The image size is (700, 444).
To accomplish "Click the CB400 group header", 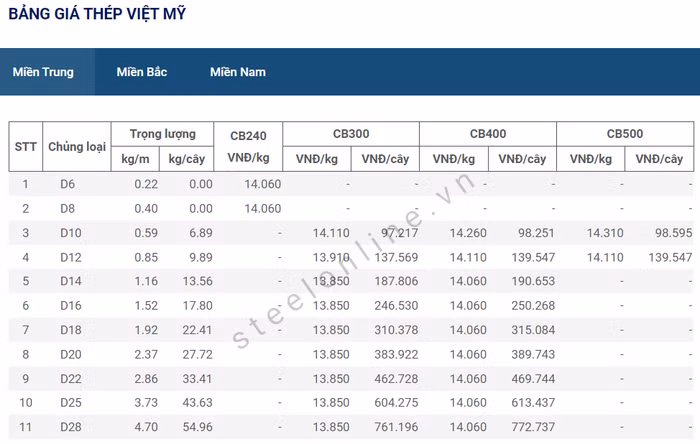I will point(488,134).
